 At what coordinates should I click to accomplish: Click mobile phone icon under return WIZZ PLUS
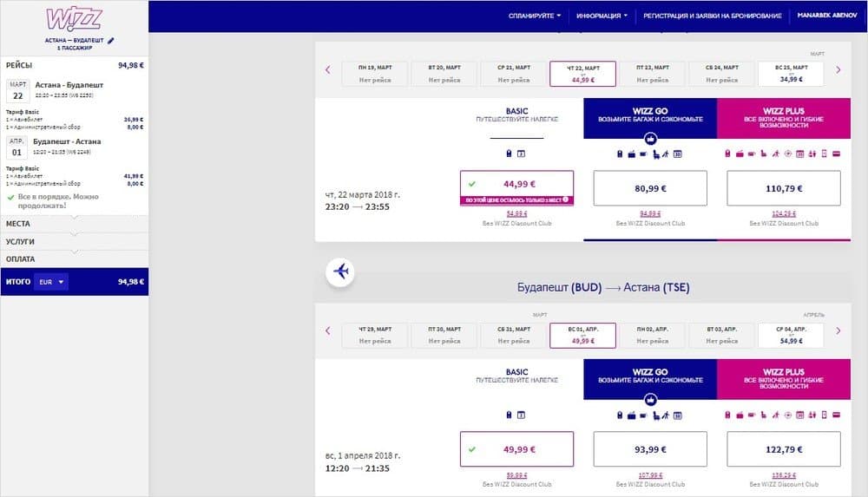[x=825, y=415]
